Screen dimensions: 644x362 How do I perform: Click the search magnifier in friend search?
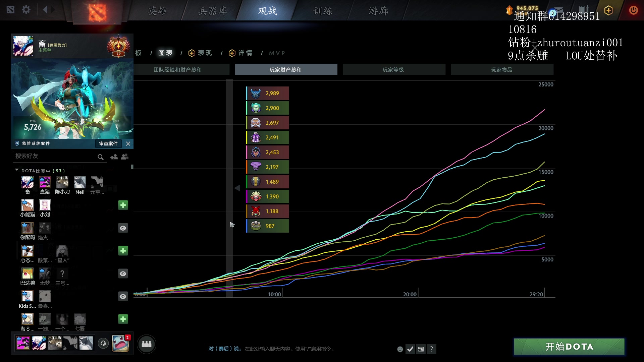[100, 157]
